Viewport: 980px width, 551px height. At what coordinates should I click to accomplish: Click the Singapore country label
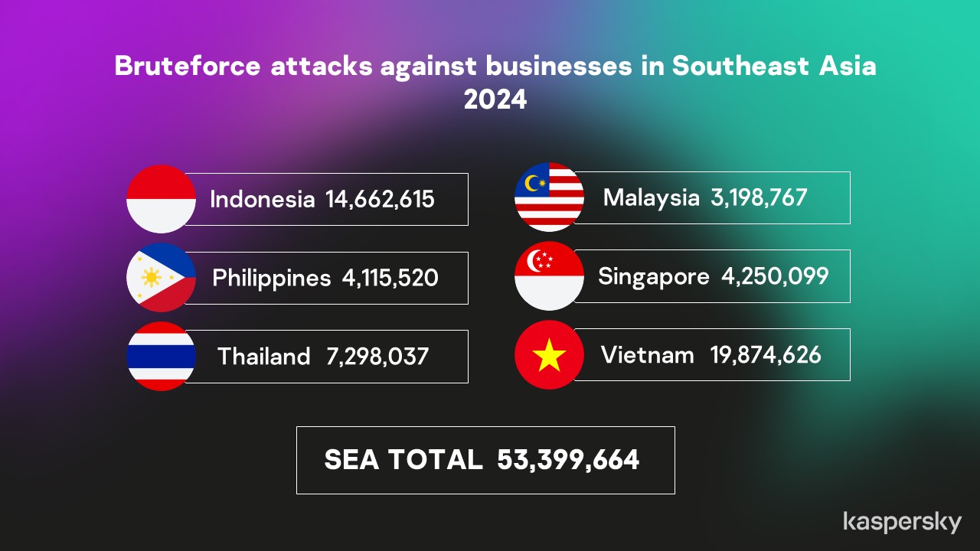(x=653, y=276)
